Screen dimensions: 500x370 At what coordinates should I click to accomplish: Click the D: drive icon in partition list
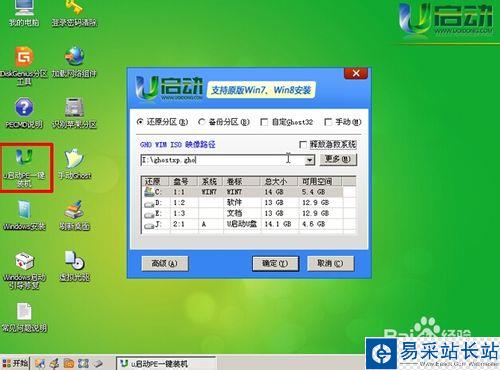(149, 203)
